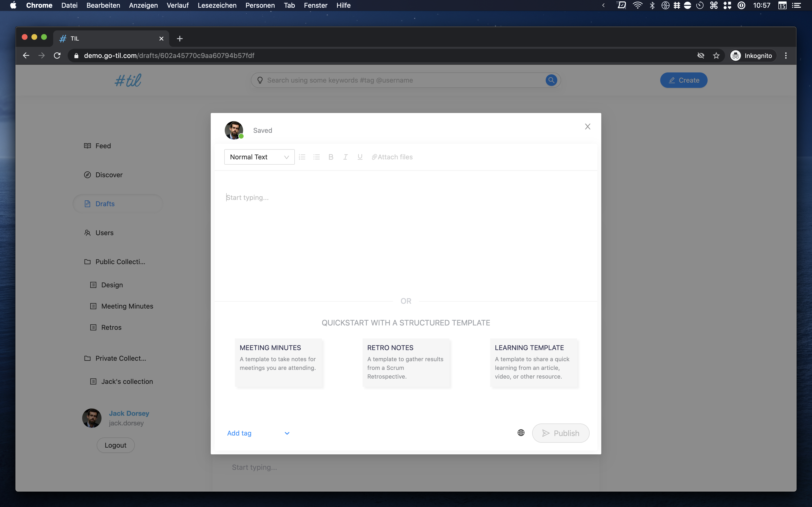Expand the Add tag dropdown
Image resolution: width=812 pixels, height=507 pixels.
pyautogui.click(x=287, y=433)
